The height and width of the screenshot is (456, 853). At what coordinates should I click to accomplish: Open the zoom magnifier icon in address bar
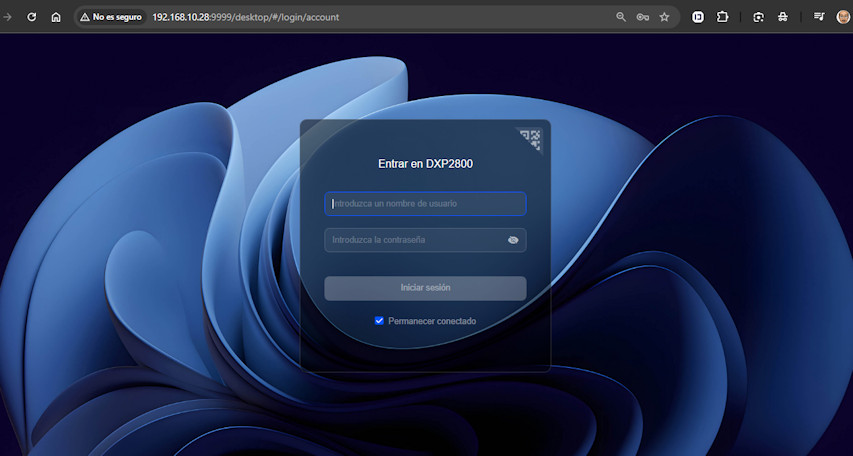pyautogui.click(x=621, y=17)
